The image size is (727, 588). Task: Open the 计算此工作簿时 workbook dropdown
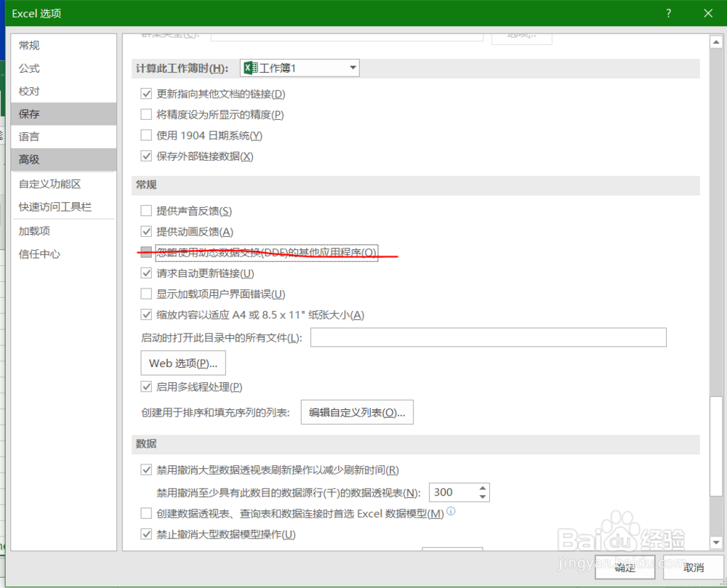(x=300, y=68)
